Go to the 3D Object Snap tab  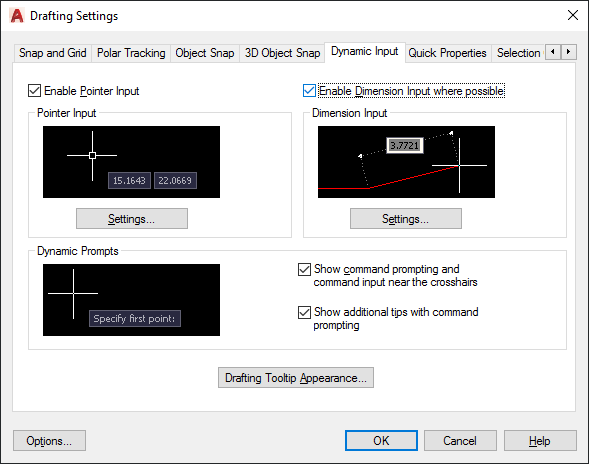282,53
